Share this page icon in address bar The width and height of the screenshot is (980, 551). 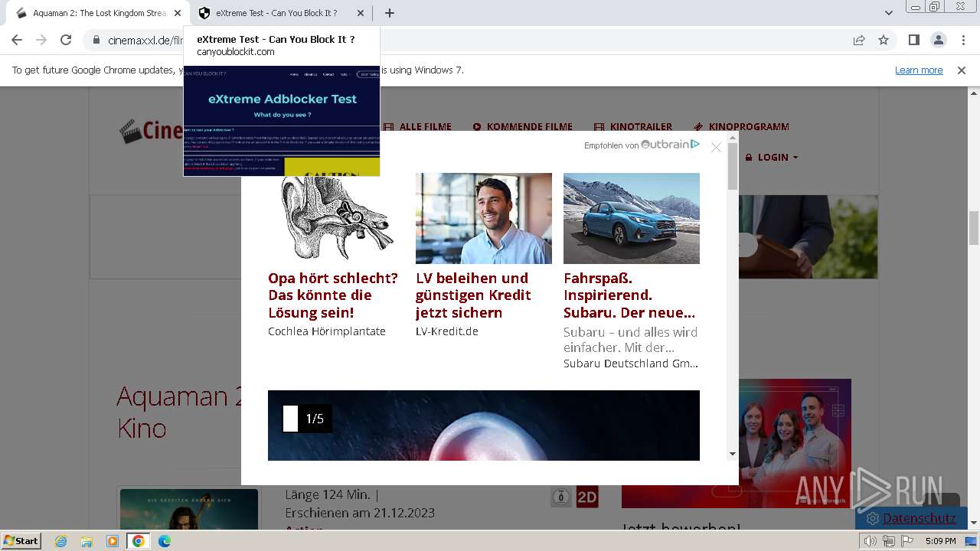859,40
